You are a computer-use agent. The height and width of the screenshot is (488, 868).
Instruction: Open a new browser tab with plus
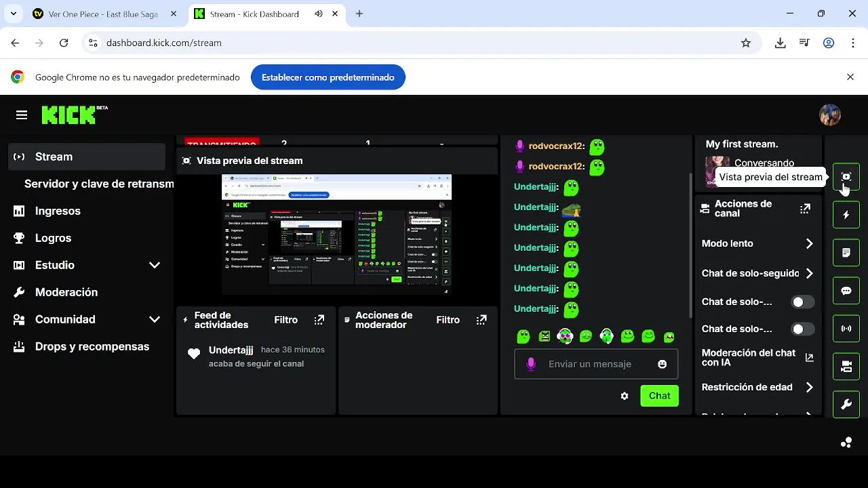[359, 14]
